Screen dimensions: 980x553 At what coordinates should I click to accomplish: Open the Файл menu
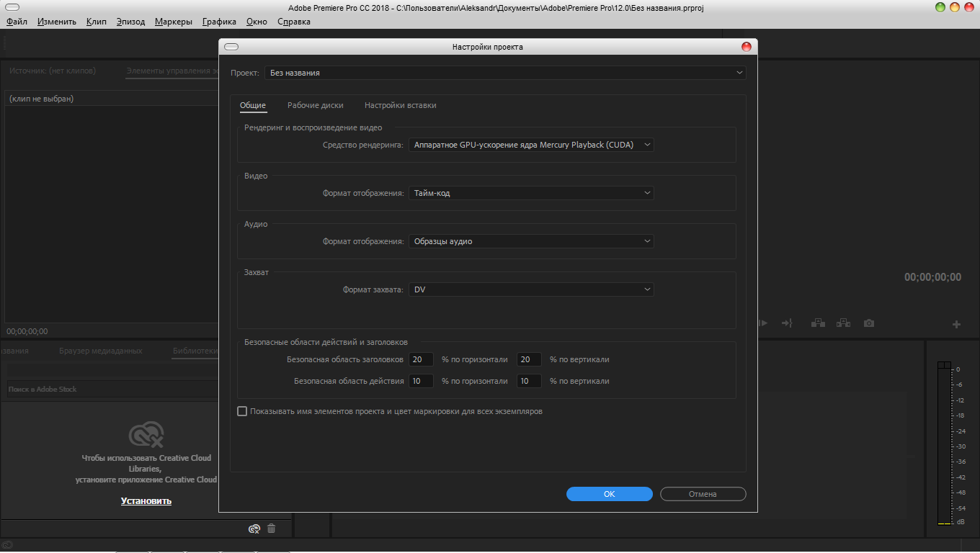pos(17,22)
